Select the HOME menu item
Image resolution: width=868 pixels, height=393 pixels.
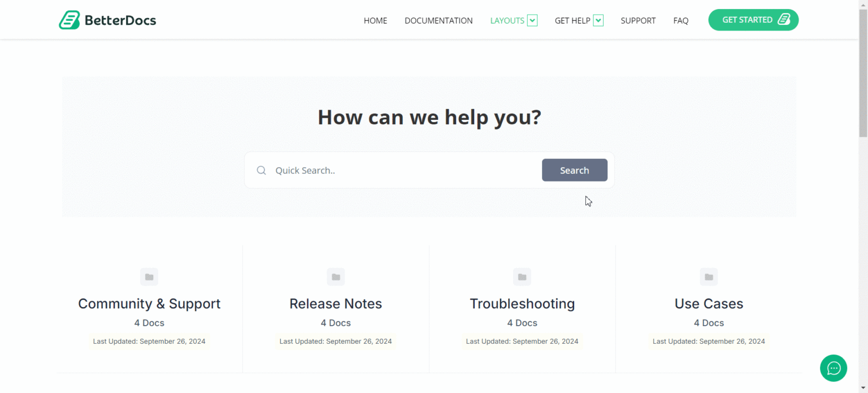pos(375,20)
